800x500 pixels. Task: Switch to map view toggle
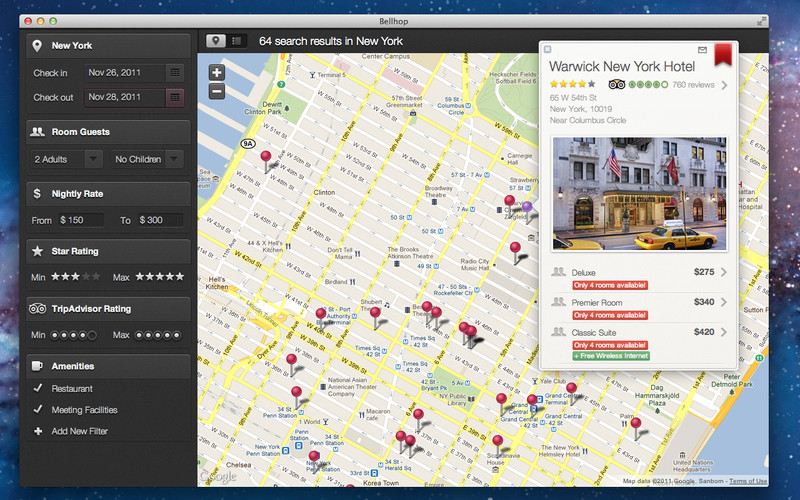coord(216,41)
